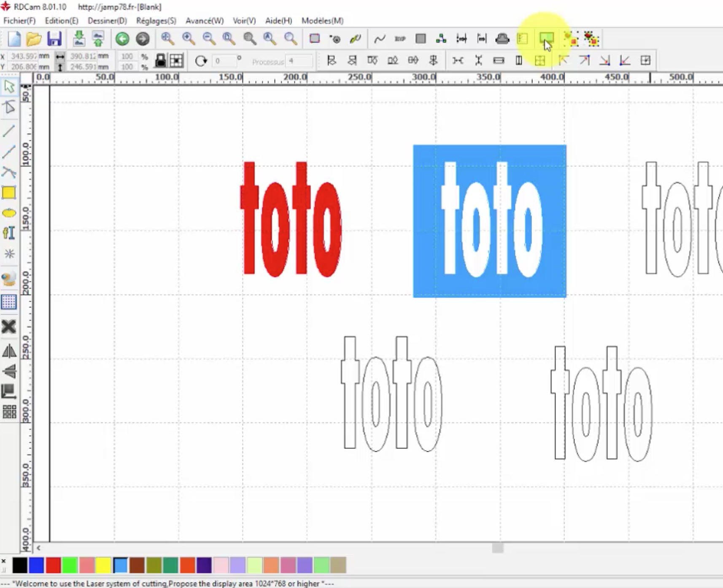The height and width of the screenshot is (588, 723).
Task: Open file using the folder icon
Action: 34,39
